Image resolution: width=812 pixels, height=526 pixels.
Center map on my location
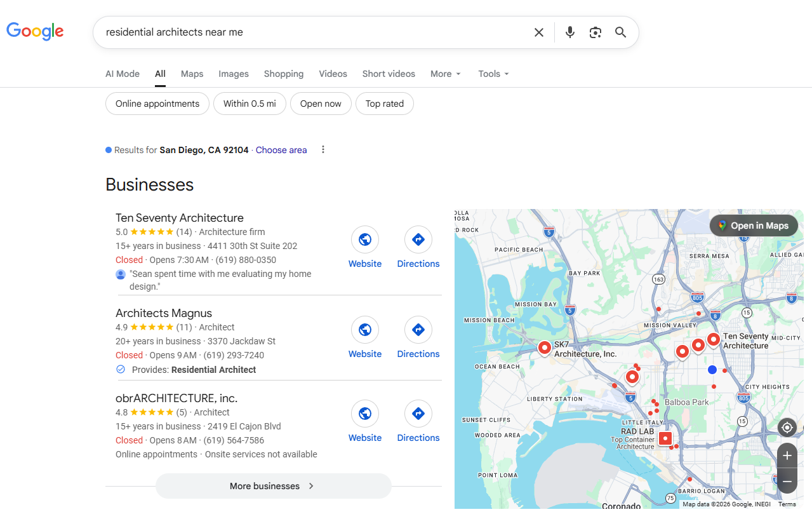[787, 428]
